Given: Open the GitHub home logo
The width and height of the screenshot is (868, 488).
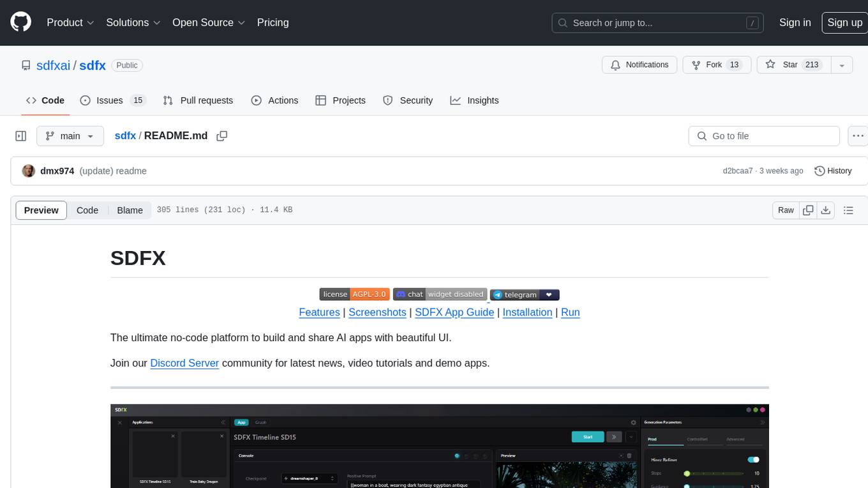Looking at the screenshot, I should [x=20, y=22].
